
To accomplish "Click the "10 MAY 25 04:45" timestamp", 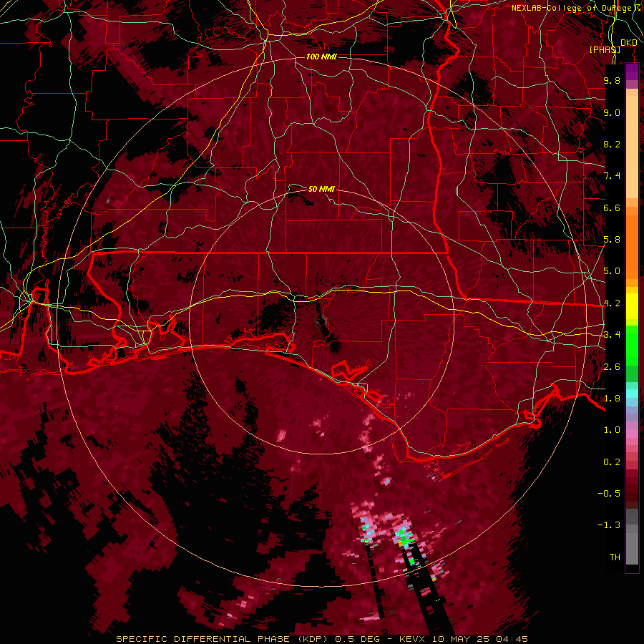I will [x=479, y=639].
